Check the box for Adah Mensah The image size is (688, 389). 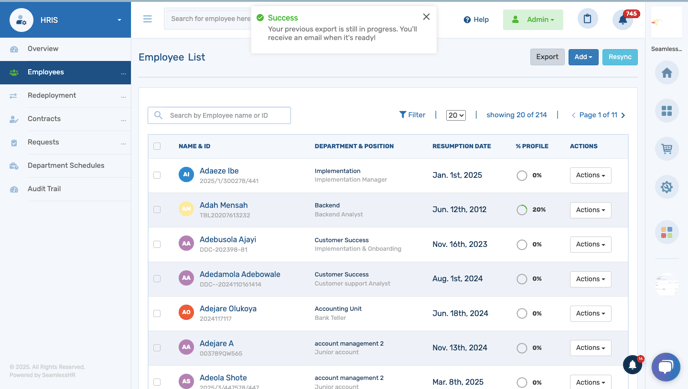(157, 210)
